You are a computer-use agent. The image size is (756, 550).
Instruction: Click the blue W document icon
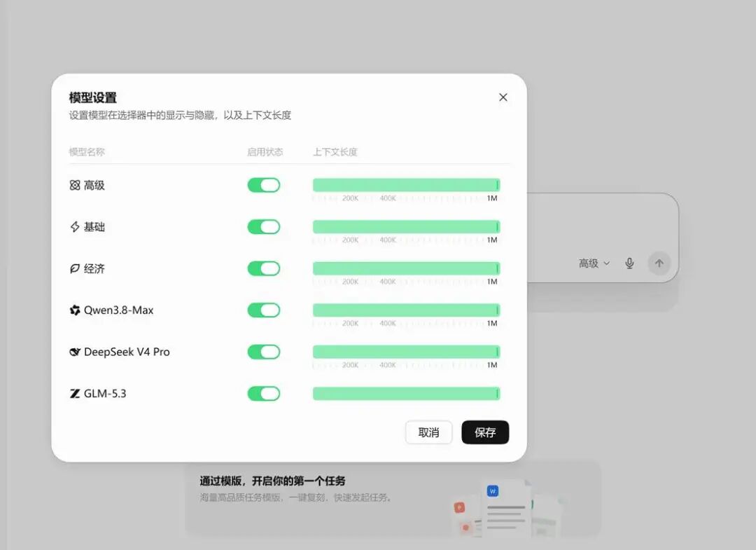coord(492,491)
